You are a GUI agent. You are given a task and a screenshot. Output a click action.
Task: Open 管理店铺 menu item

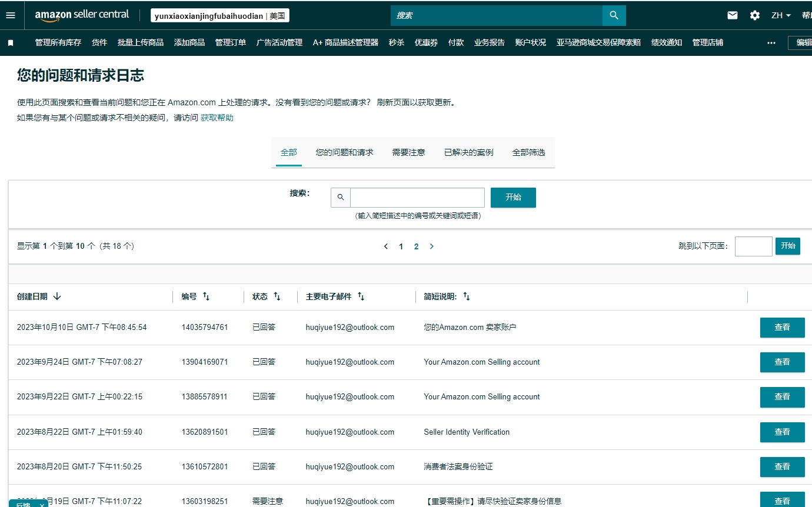pyautogui.click(x=708, y=42)
